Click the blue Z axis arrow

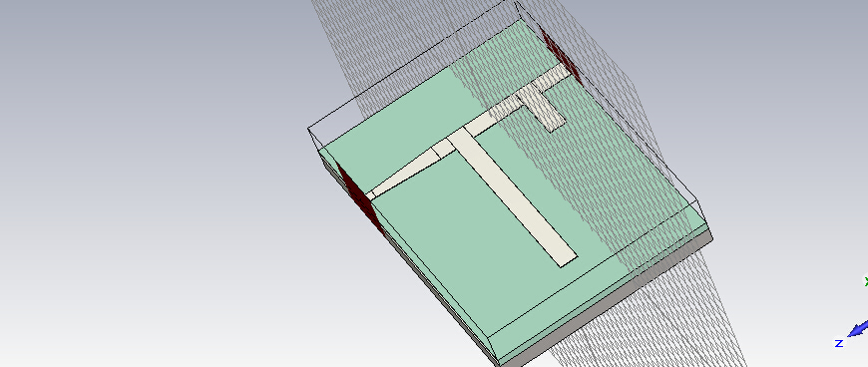pos(857,328)
